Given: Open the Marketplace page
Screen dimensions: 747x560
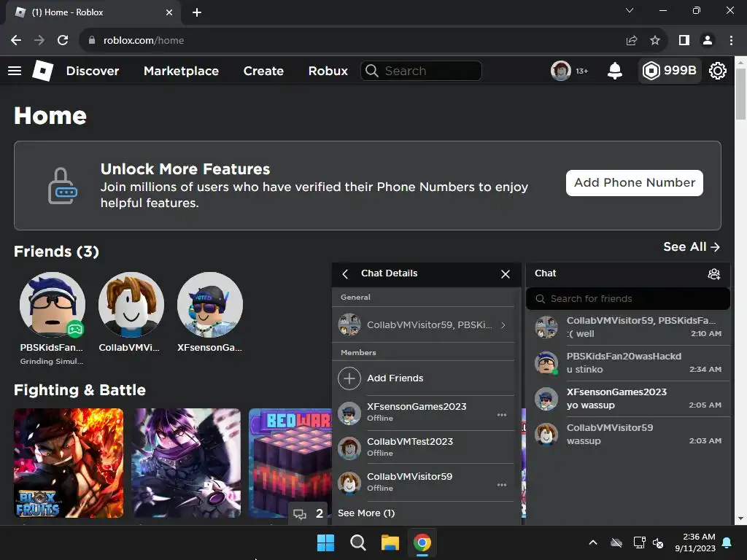Looking at the screenshot, I should pyautogui.click(x=181, y=71).
